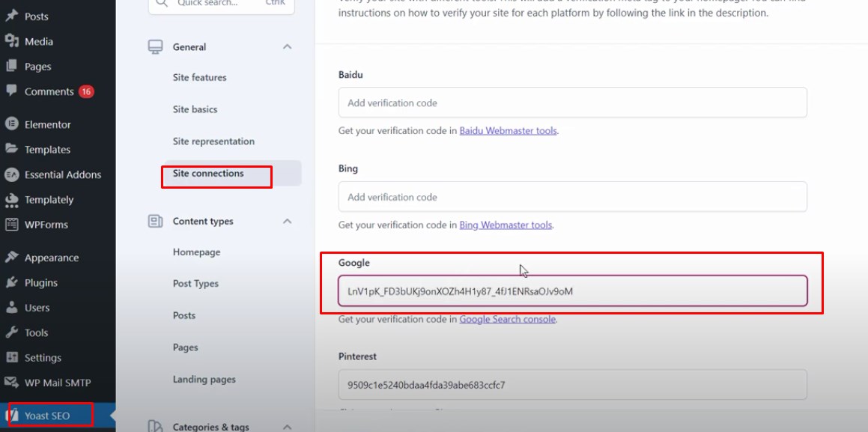The width and height of the screenshot is (868, 432).
Task: Click the Pinterest verification code field
Action: (x=572, y=384)
